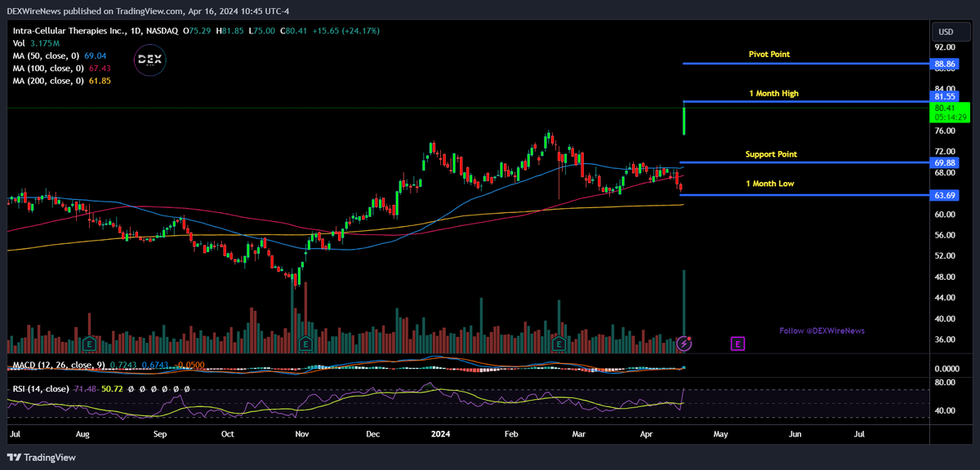Click the earnings marker near August
This screenshot has height=470, width=980.
[x=89, y=344]
